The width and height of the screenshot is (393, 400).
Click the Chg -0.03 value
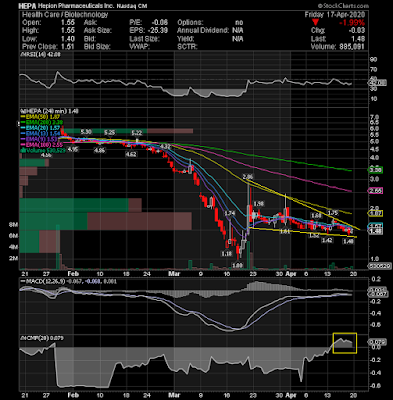[358, 31]
